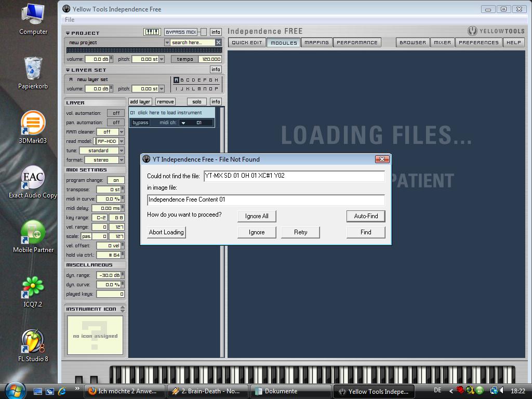Open the Papierkorb recycle bin icon

[x=33, y=73]
